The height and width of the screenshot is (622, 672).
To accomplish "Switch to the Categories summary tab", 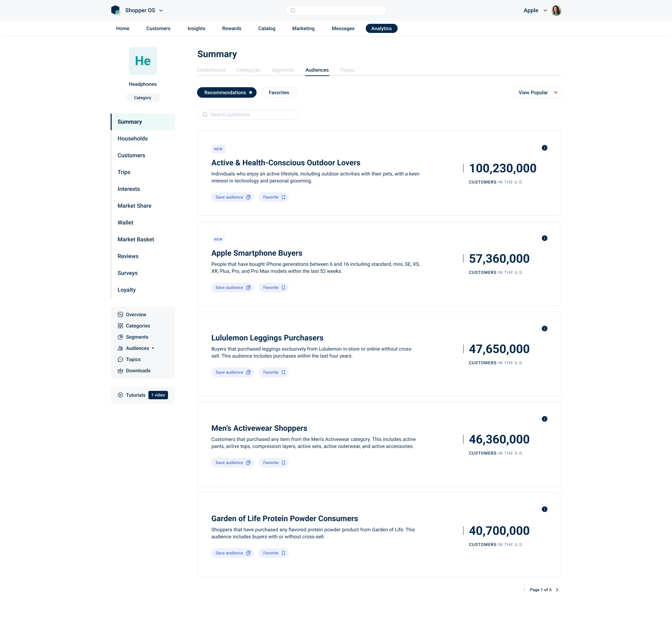I will [x=248, y=70].
